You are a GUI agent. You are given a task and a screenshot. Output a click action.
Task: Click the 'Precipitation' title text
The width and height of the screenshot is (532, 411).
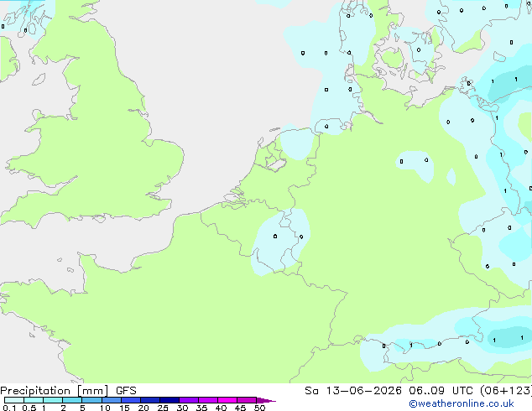click(x=35, y=391)
